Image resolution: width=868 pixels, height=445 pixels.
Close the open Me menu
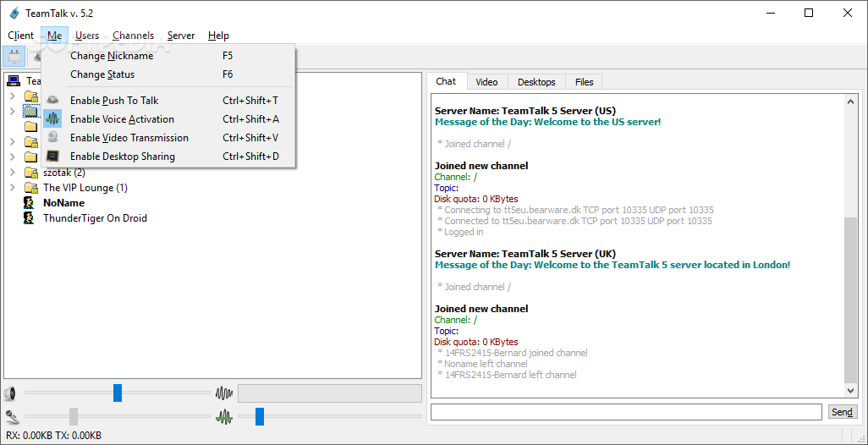tap(54, 36)
